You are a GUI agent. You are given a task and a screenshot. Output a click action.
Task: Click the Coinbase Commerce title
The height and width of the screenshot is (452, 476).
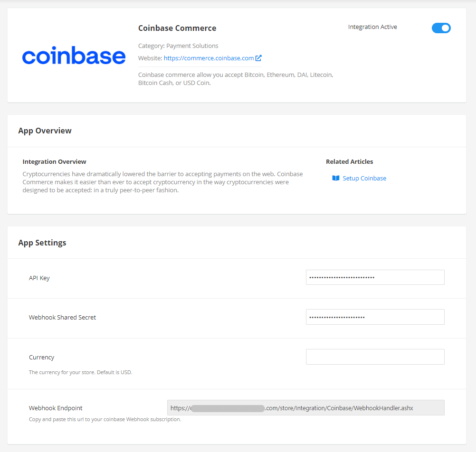pos(177,28)
